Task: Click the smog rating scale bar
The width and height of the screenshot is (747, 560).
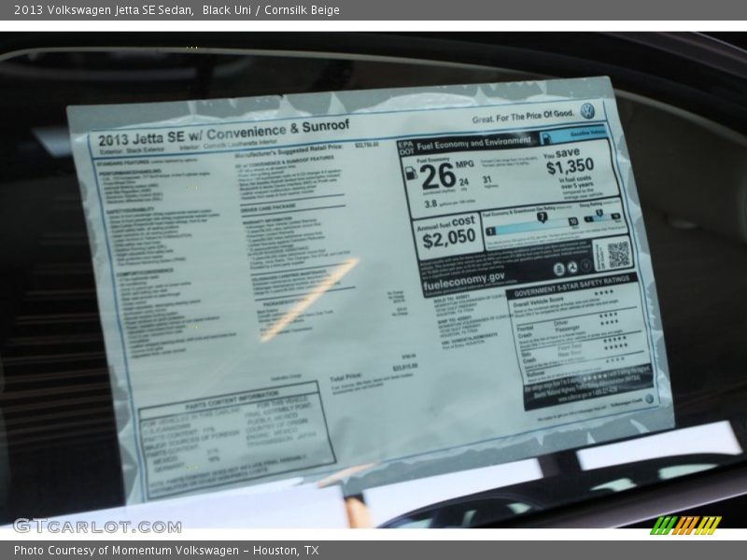Action: [x=602, y=219]
